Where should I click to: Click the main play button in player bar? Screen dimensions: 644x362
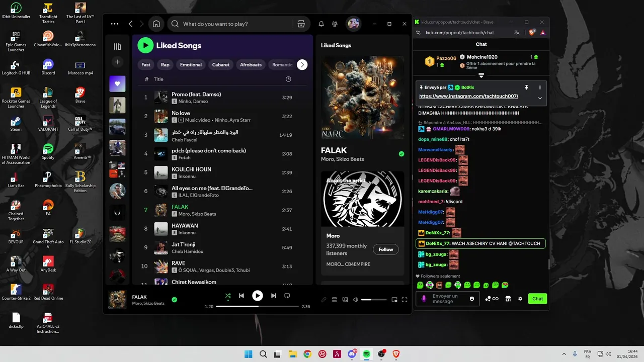(x=257, y=296)
